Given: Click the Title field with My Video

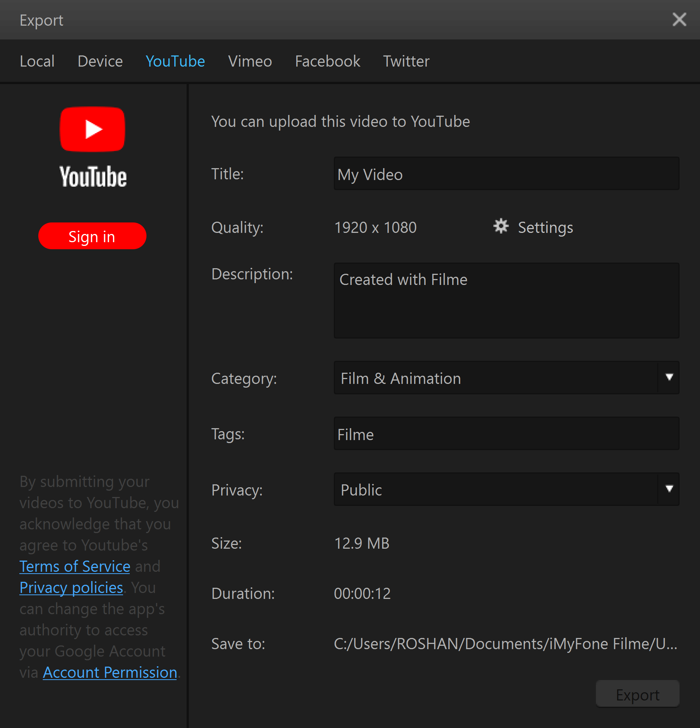Looking at the screenshot, I should (506, 173).
